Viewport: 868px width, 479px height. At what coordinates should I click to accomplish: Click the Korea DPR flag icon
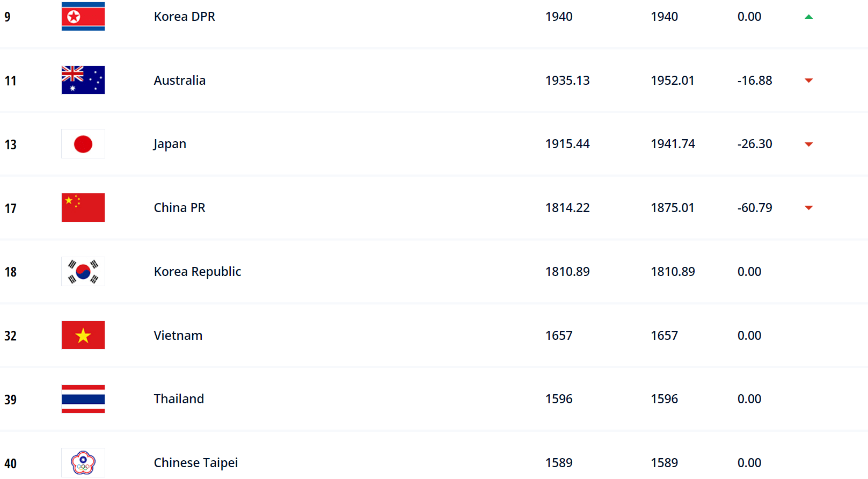pos(83,17)
